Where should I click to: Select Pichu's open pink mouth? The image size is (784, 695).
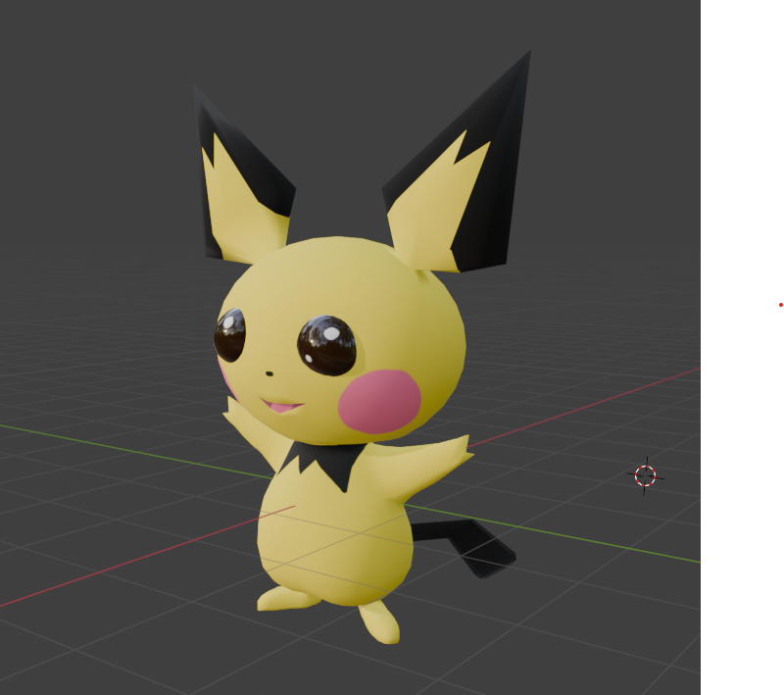tap(281, 405)
